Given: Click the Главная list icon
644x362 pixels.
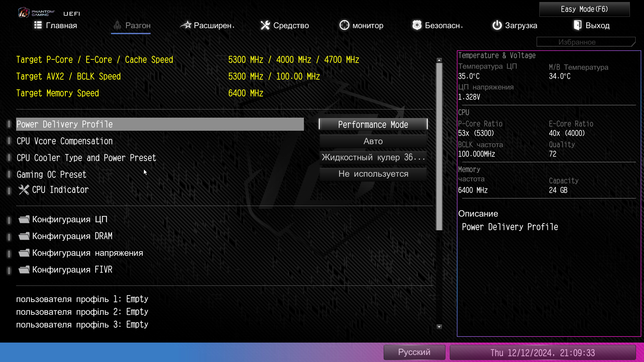Looking at the screenshot, I should coord(38,25).
